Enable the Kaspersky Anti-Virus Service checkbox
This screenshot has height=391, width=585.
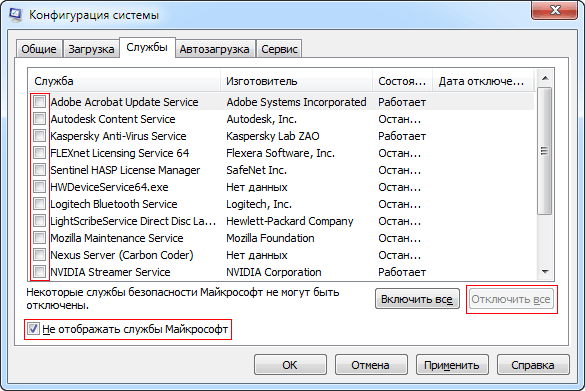(39, 135)
